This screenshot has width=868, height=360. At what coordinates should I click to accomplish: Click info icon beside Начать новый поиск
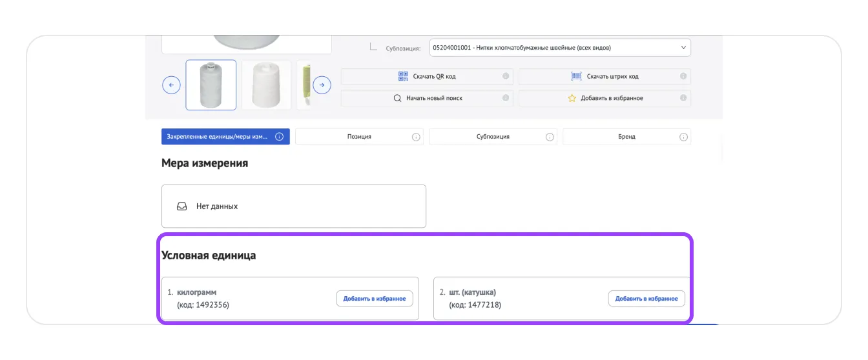click(506, 98)
